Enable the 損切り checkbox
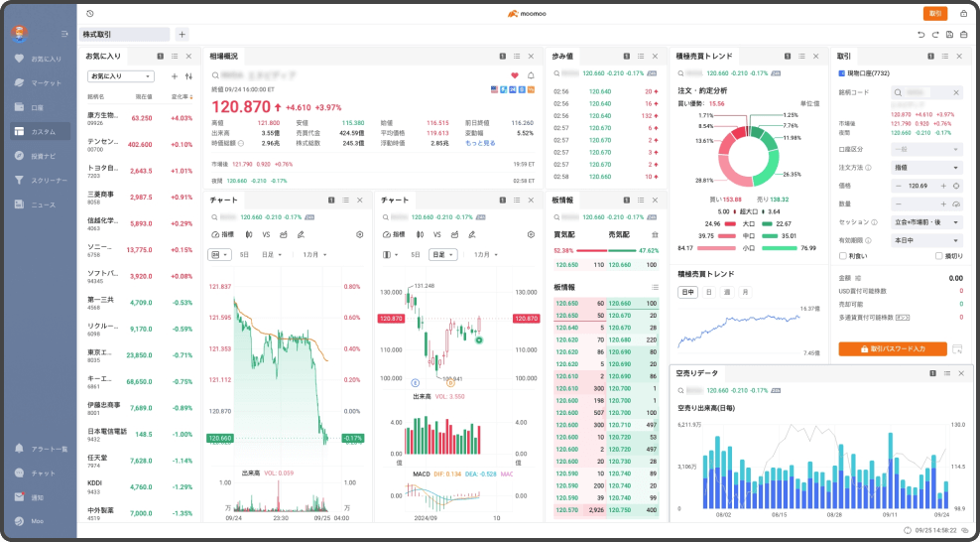The image size is (980, 542). (x=938, y=256)
